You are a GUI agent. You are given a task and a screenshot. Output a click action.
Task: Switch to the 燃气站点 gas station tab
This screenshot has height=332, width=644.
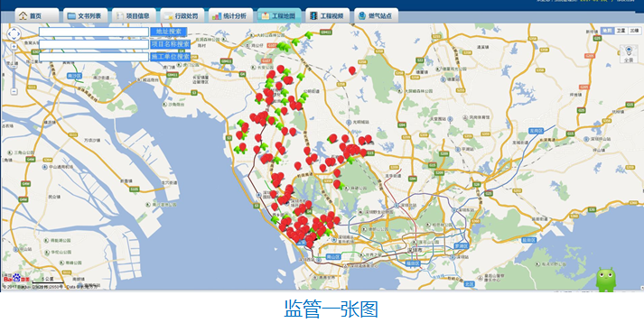click(x=376, y=16)
